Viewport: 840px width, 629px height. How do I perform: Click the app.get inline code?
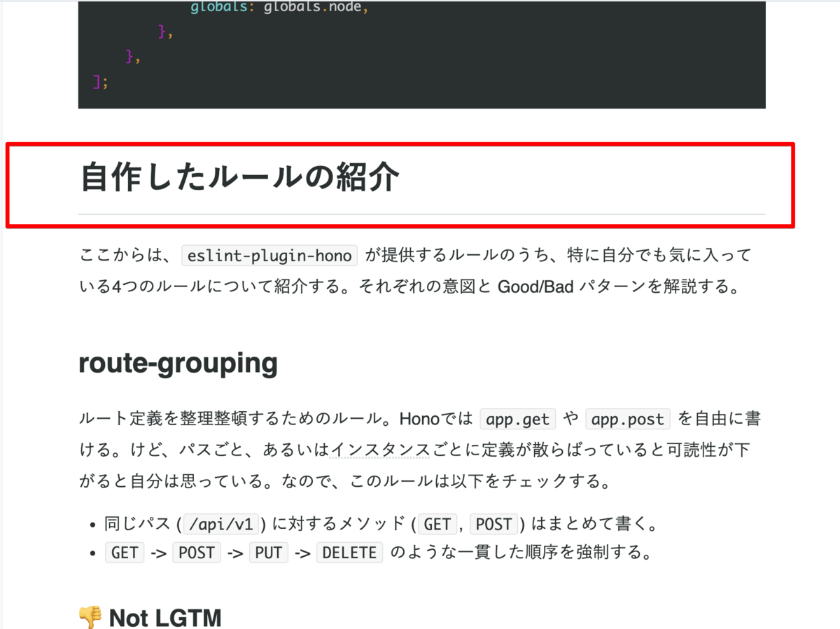pyautogui.click(x=518, y=420)
